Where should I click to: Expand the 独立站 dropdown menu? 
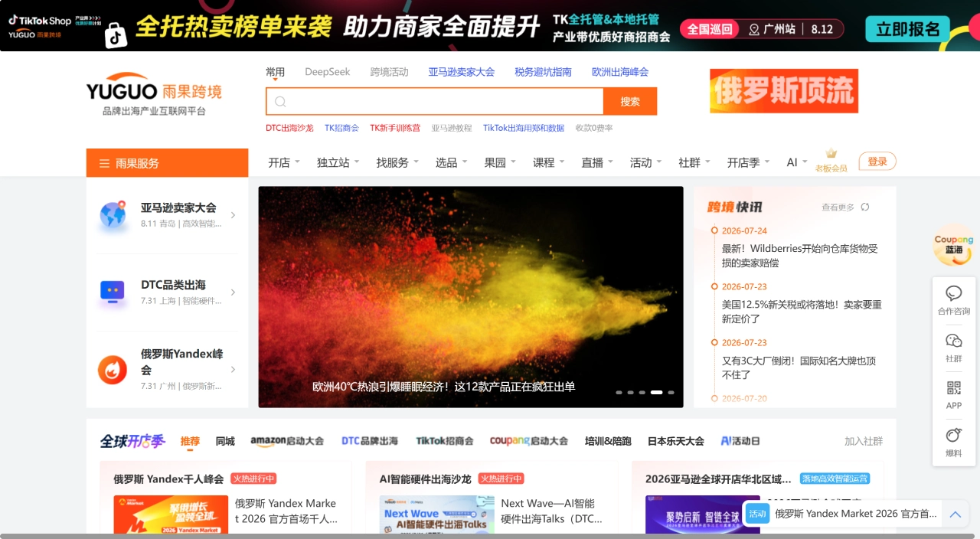(x=338, y=162)
